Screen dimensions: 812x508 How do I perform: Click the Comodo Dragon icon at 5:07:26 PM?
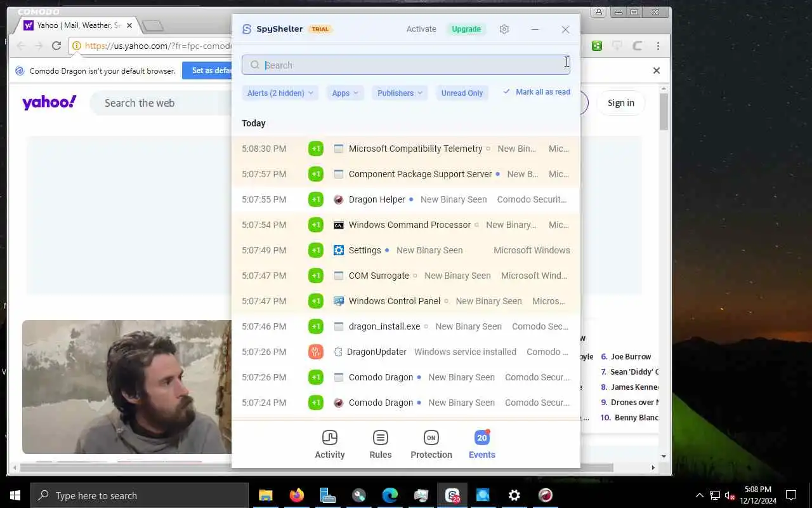pyautogui.click(x=339, y=377)
